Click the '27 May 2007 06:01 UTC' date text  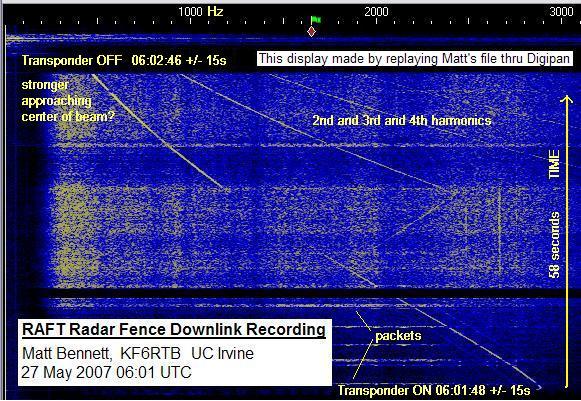click(106, 372)
